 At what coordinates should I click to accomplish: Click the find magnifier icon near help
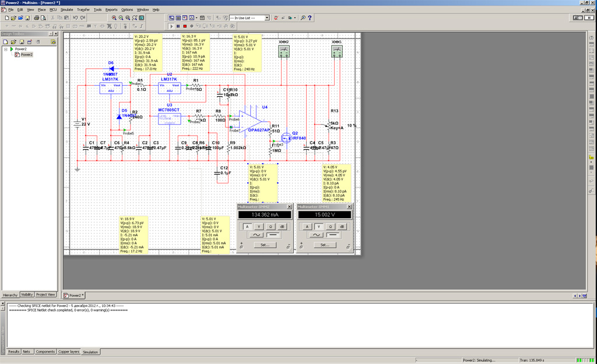pyautogui.click(x=303, y=18)
